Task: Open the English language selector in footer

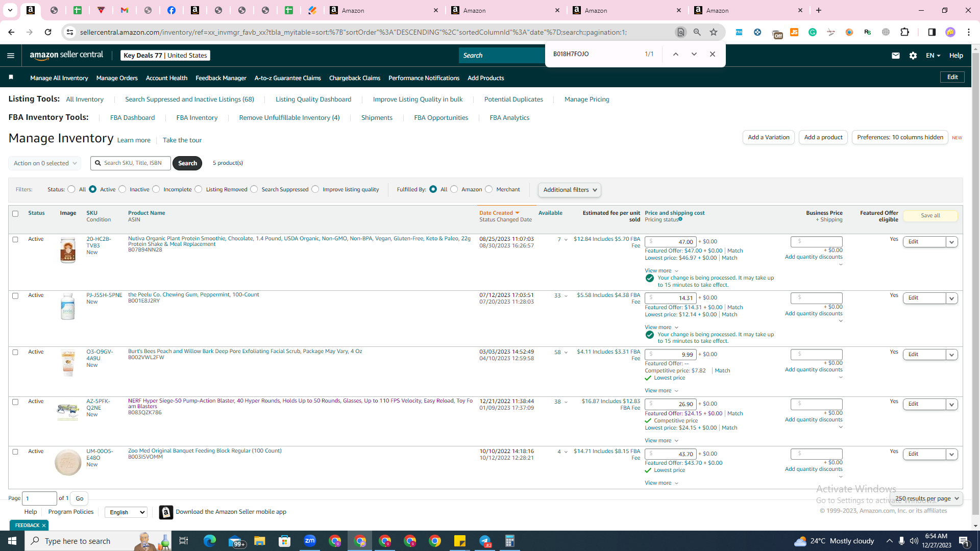Action: [x=126, y=512]
